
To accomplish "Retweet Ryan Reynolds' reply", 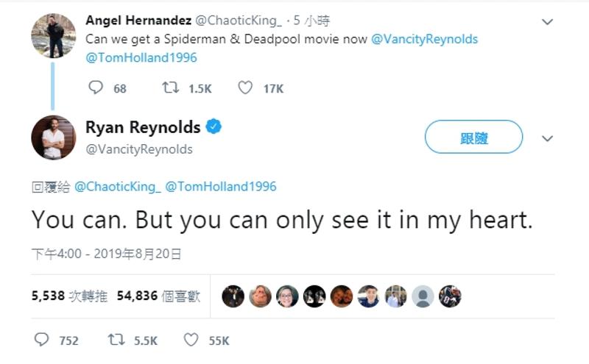I will [x=116, y=340].
